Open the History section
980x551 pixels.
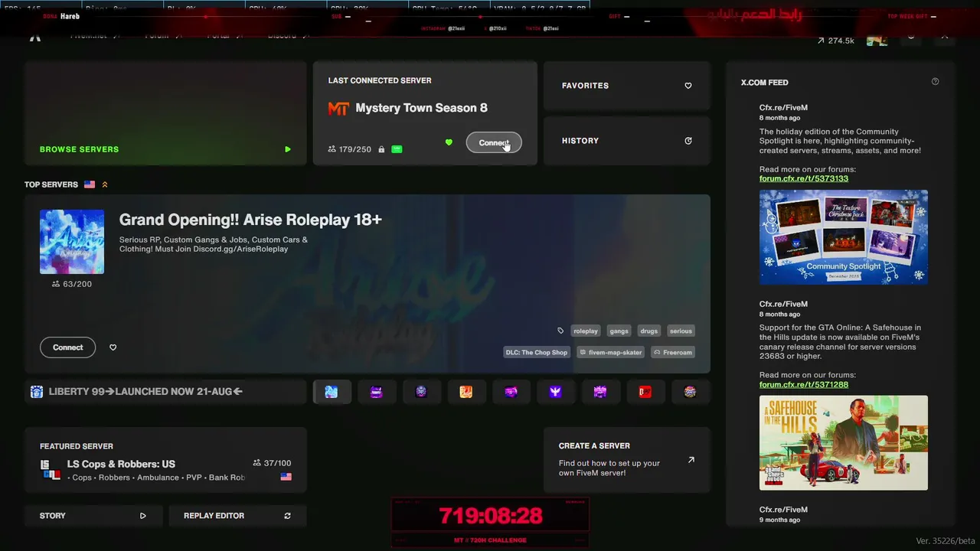click(x=627, y=141)
